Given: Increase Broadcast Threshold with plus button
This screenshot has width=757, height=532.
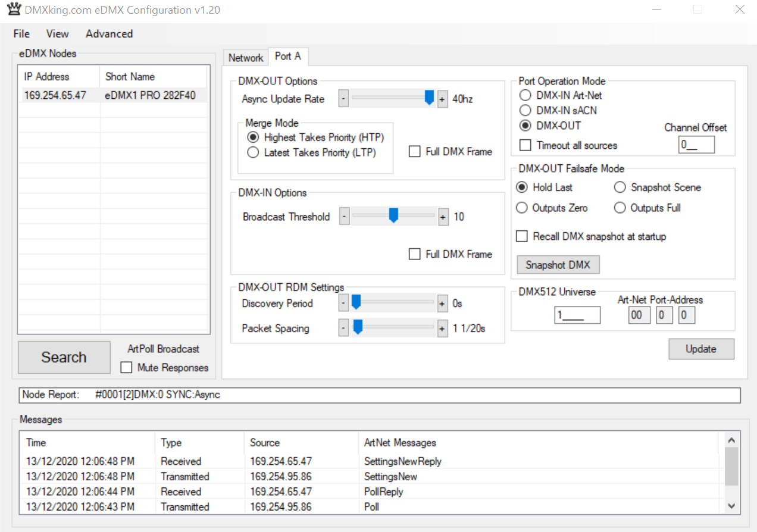Looking at the screenshot, I should pyautogui.click(x=443, y=217).
